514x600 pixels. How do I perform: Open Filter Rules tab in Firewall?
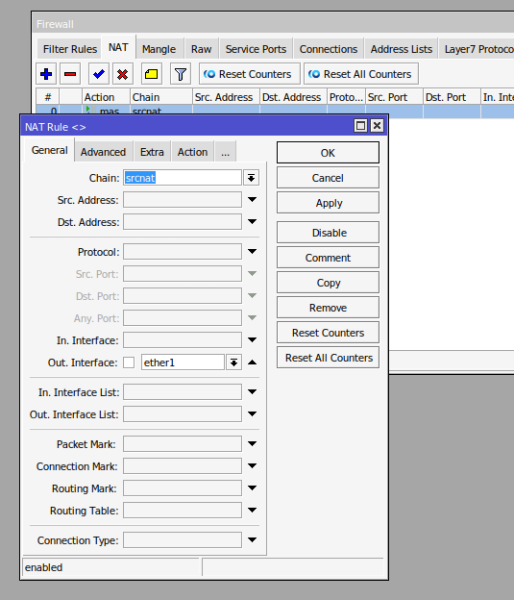[70, 49]
